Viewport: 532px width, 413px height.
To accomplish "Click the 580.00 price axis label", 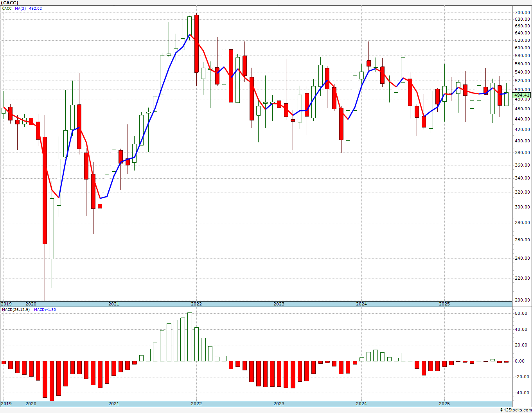I will click(523, 56).
